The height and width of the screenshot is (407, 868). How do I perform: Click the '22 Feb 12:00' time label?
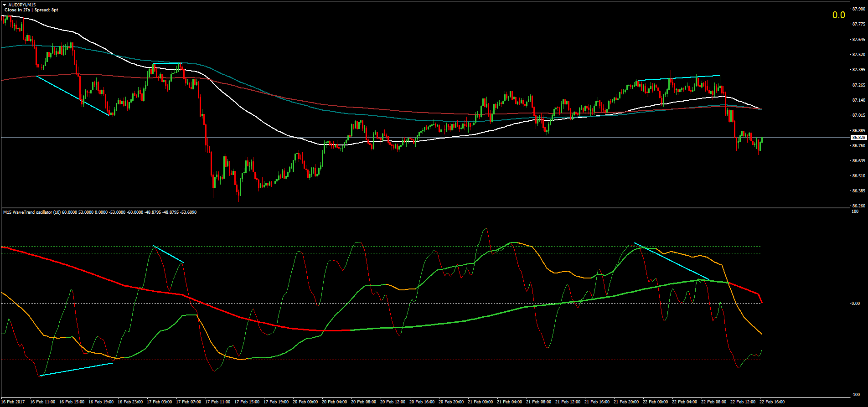click(x=743, y=402)
